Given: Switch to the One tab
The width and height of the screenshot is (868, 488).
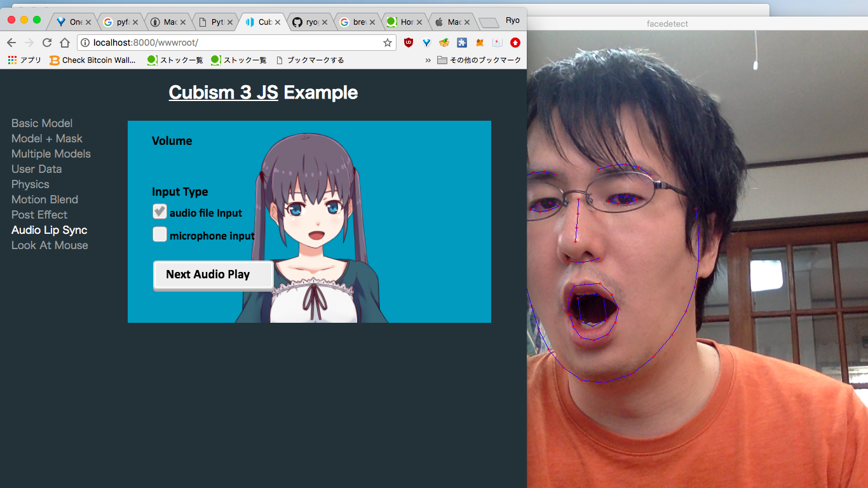Looking at the screenshot, I should [69, 22].
